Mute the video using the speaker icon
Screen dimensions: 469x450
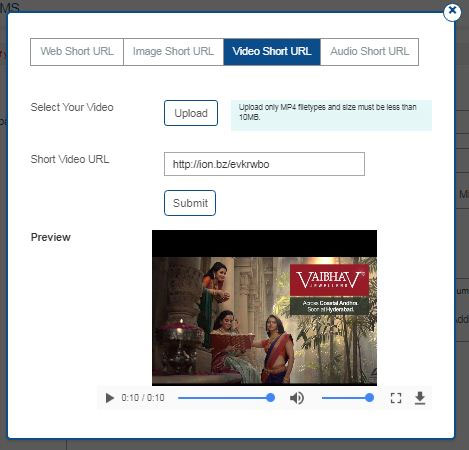pos(297,398)
